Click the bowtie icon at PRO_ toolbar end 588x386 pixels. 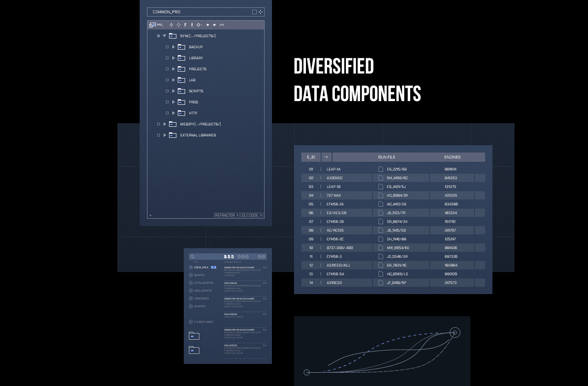coord(222,25)
